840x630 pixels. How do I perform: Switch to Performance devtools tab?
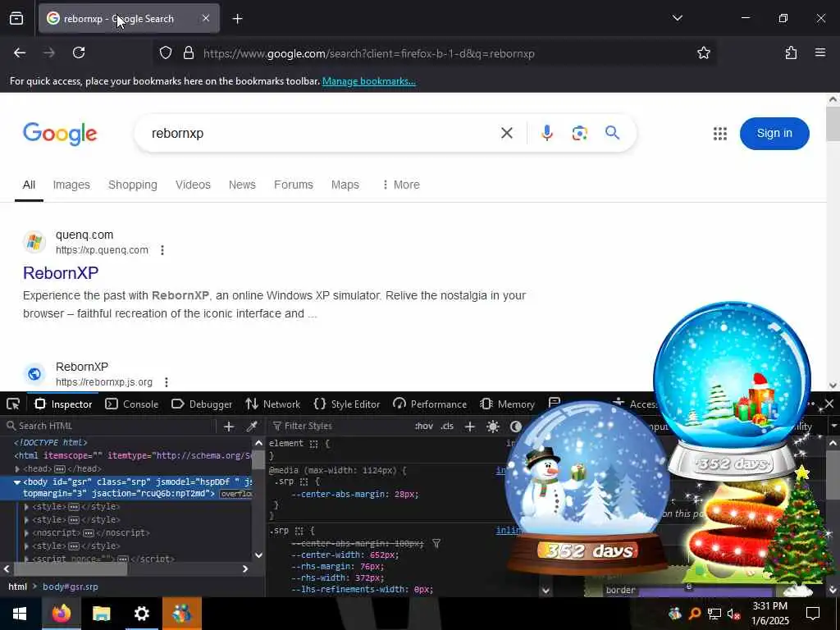(x=429, y=404)
